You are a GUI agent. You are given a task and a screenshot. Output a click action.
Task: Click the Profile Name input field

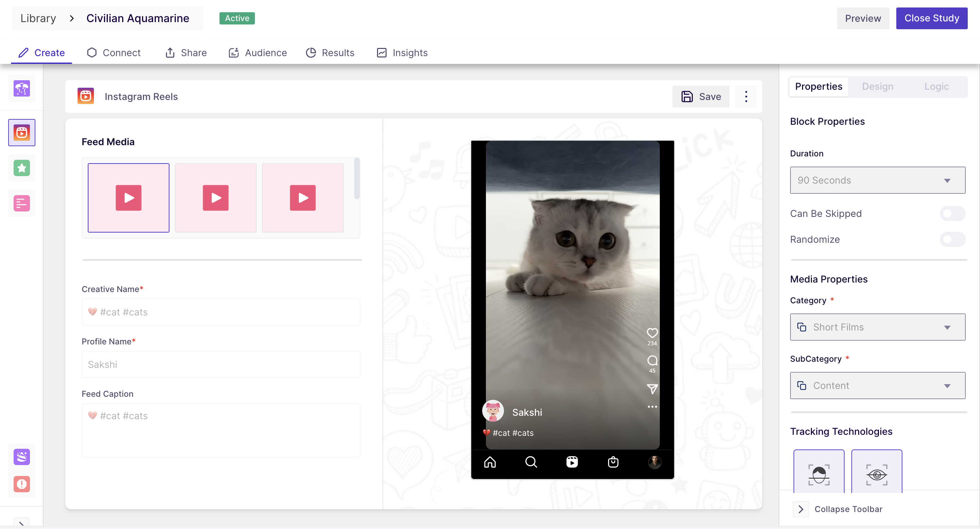(221, 364)
